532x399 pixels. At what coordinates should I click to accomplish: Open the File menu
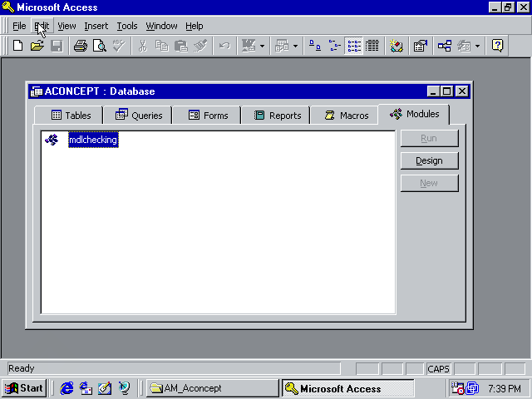[19, 26]
